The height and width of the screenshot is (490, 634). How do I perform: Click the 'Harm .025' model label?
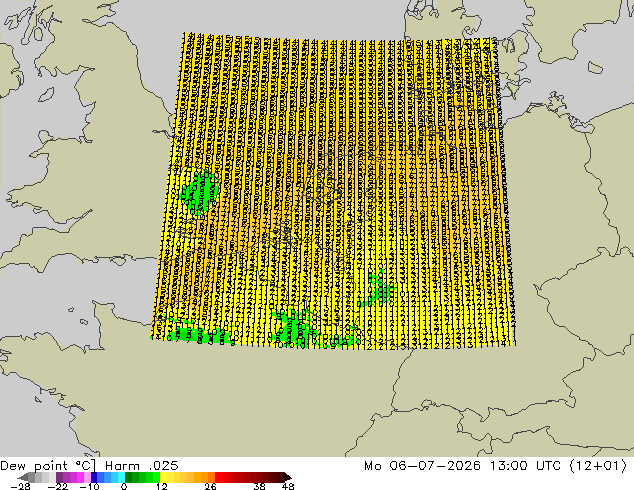(142, 466)
